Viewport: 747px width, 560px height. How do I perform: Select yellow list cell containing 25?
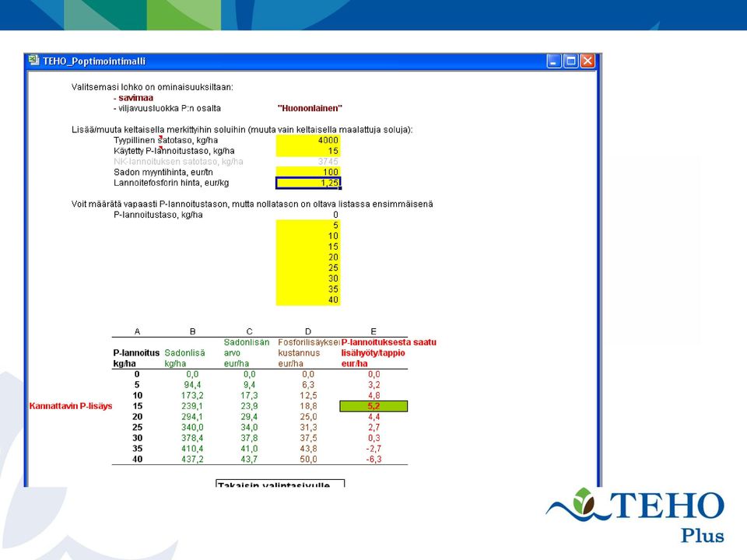[308, 268]
